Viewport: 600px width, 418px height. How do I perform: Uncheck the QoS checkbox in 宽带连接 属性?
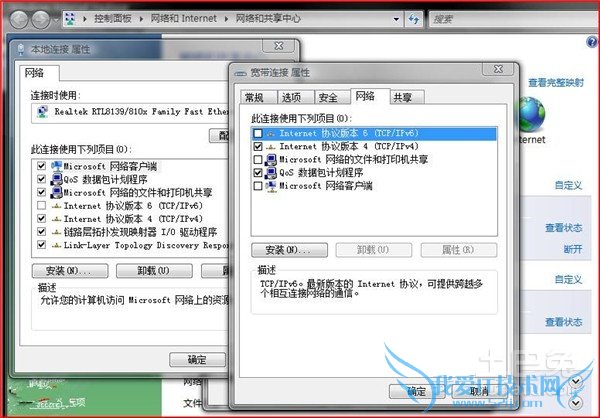(x=258, y=173)
